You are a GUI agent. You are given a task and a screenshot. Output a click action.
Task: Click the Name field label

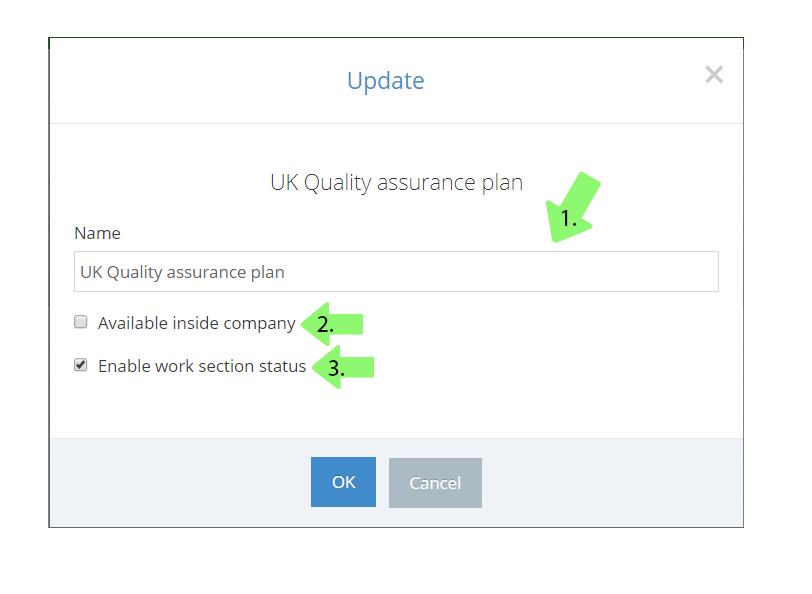point(97,233)
